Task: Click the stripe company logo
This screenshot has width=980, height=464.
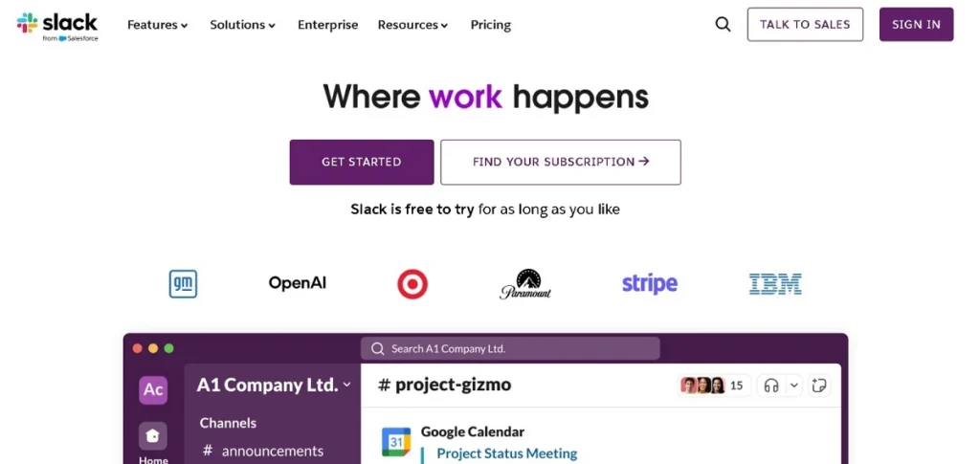Action: [649, 284]
